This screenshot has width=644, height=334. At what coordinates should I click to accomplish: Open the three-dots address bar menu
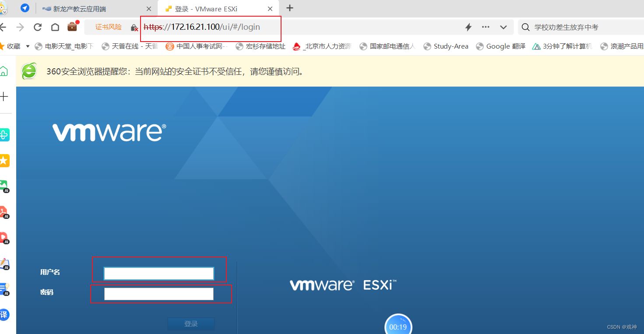(486, 27)
